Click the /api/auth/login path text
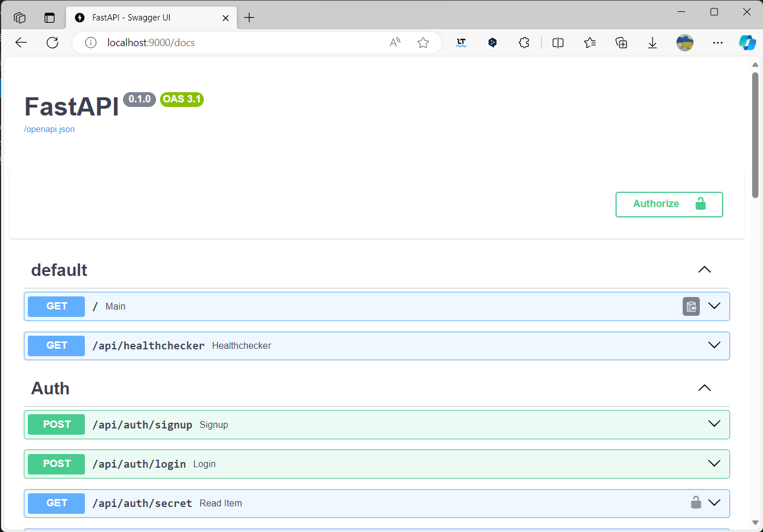 (139, 464)
